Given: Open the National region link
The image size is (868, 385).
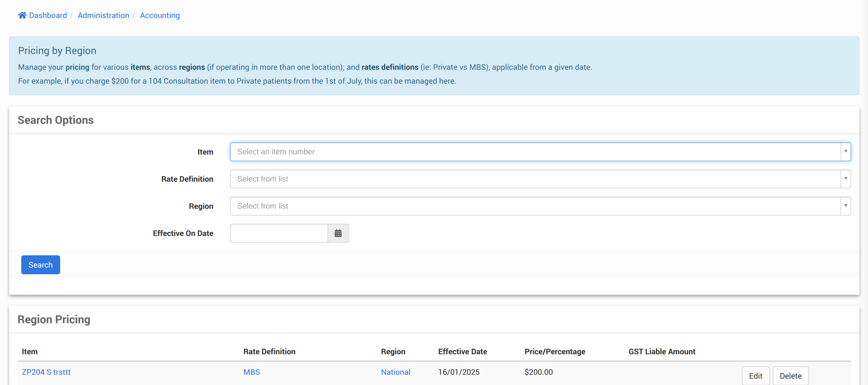Looking at the screenshot, I should tap(395, 372).
